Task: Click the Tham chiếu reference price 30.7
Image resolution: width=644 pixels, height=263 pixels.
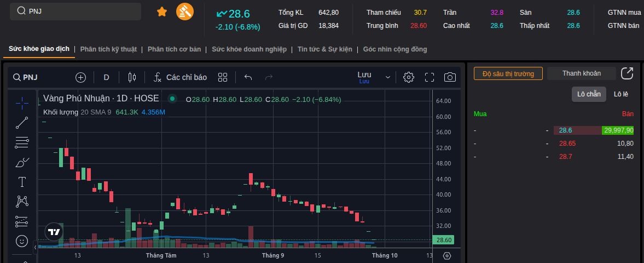Action: 421,13
